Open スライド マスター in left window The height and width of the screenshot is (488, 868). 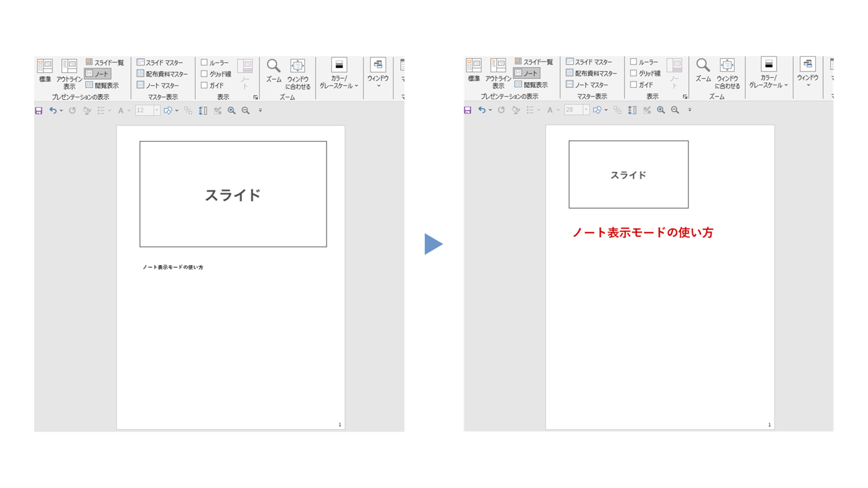coord(160,62)
